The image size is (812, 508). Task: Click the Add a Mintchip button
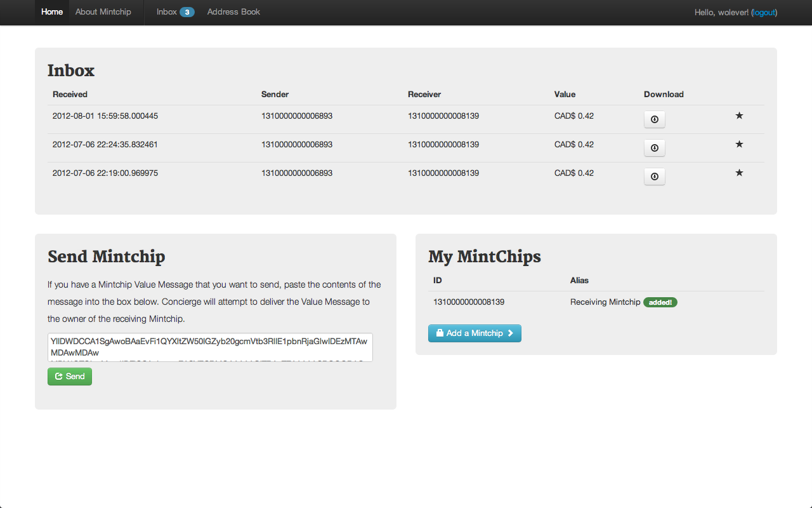[475, 333]
